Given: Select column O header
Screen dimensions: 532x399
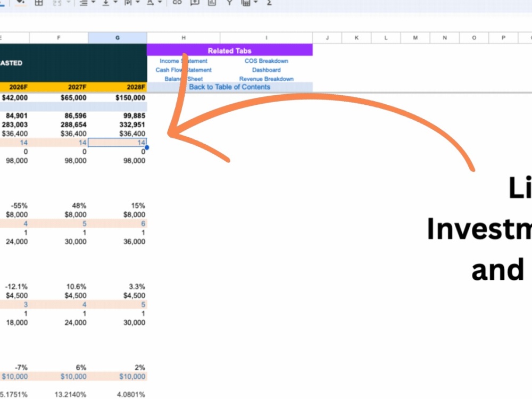Looking at the screenshot, I should point(474,38).
